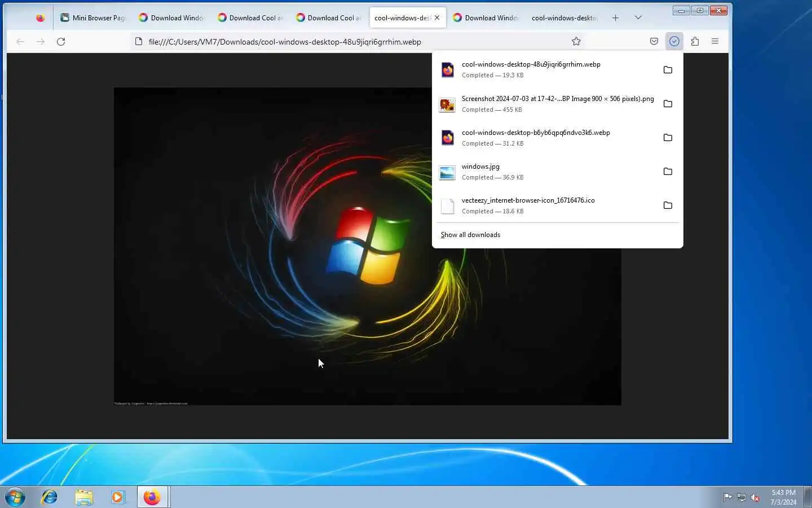Switch to the Mini Browser Page tab
This screenshot has height=508, width=812.
pos(94,17)
